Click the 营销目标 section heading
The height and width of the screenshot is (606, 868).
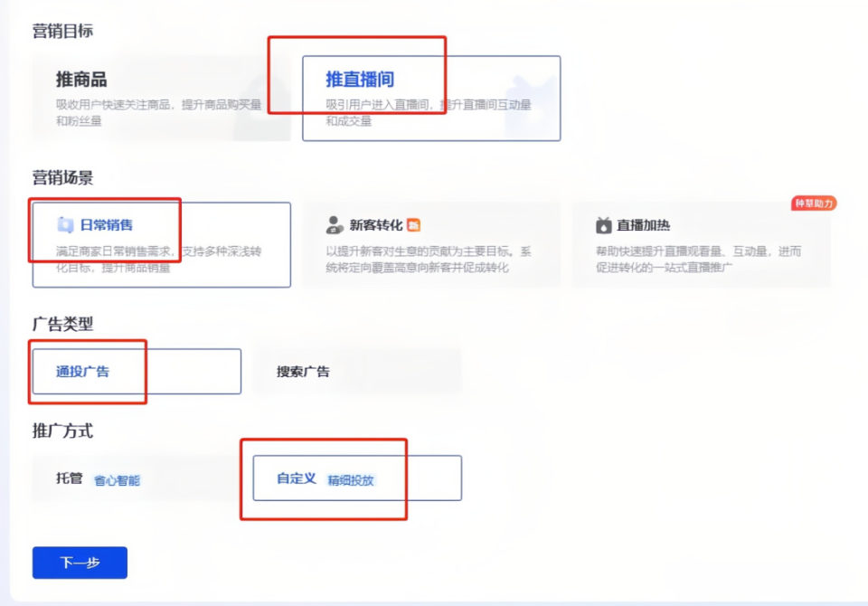pyautogui.click(x=62, y=31)
